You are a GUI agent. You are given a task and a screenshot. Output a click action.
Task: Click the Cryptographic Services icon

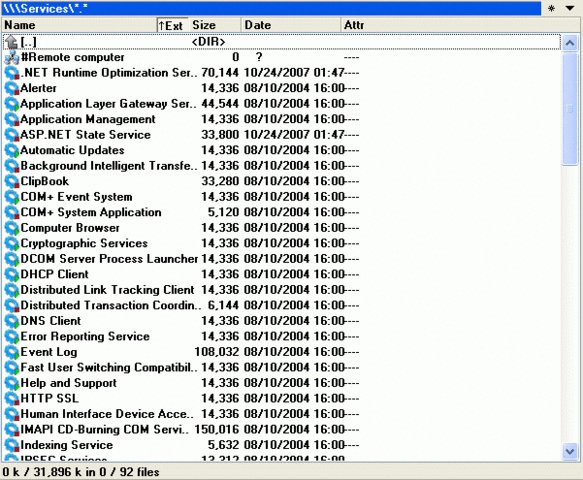click(x=12, y=244)
